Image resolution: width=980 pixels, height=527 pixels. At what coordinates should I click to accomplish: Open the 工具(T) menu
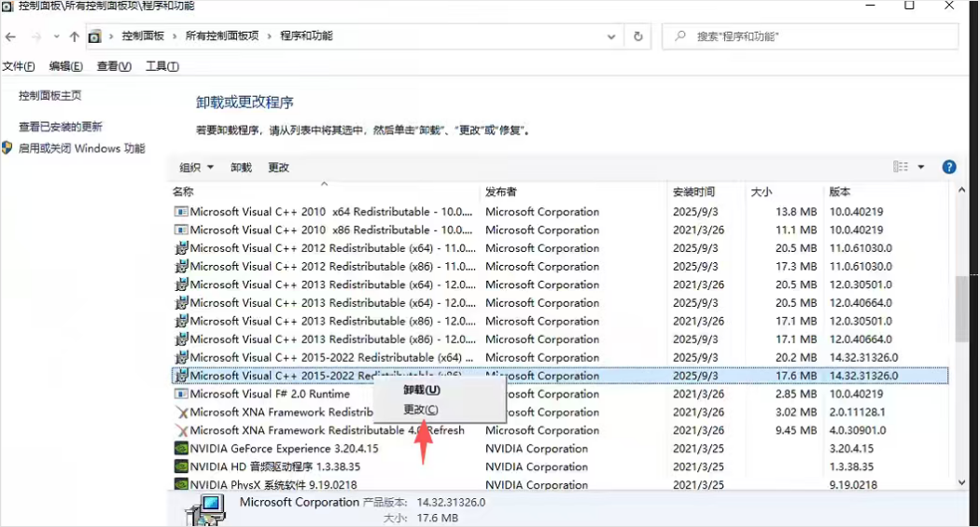(162, 66)
